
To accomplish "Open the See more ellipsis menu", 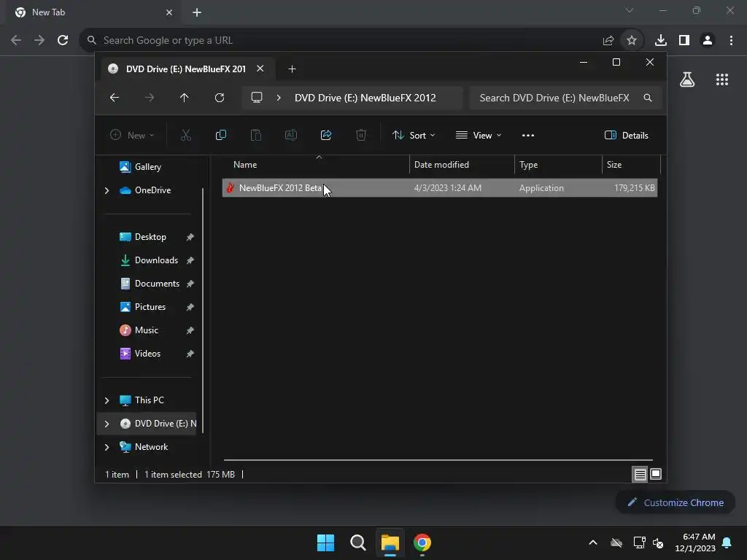I will (528, 135).
